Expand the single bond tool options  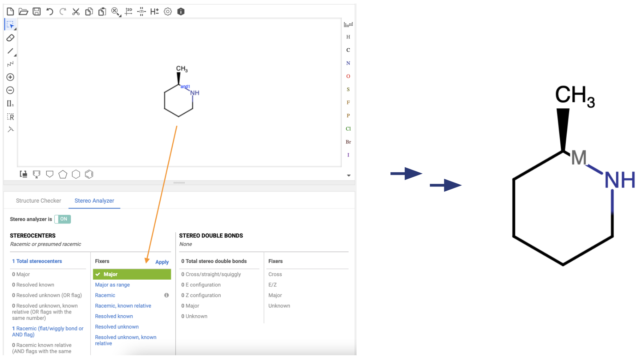point(15,55)
